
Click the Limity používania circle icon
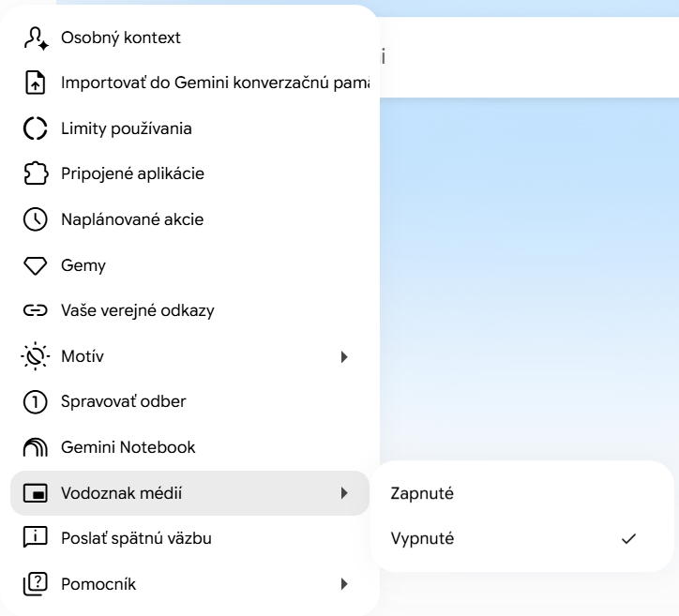point(35,128)
